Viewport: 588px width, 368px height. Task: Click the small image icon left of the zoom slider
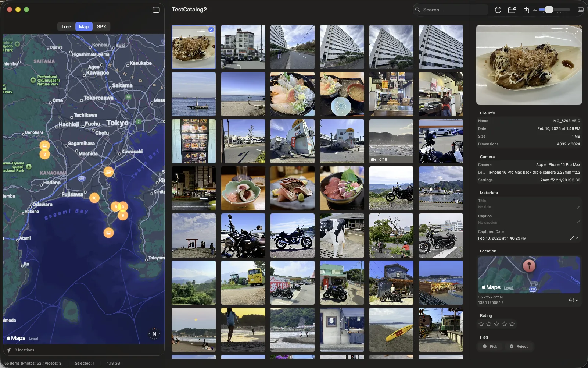coord(535,10)
